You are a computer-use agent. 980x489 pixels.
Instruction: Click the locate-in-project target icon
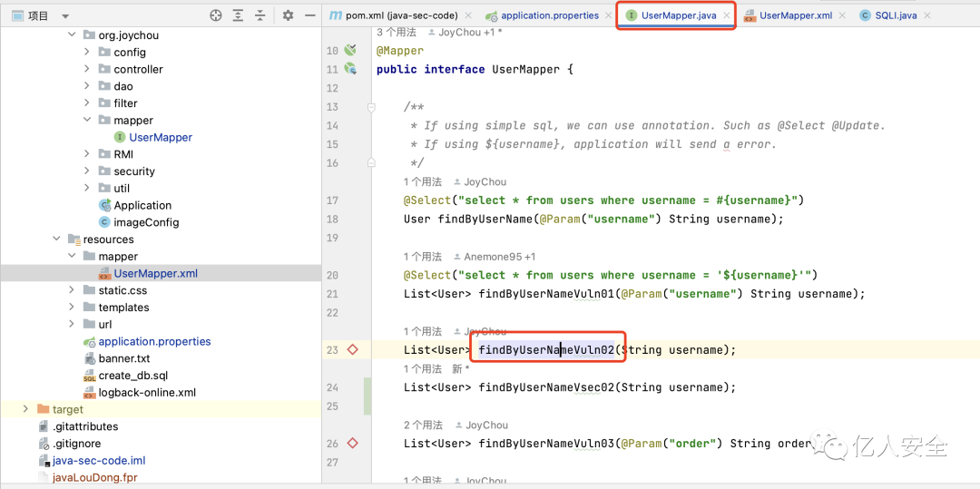[216, 15]
